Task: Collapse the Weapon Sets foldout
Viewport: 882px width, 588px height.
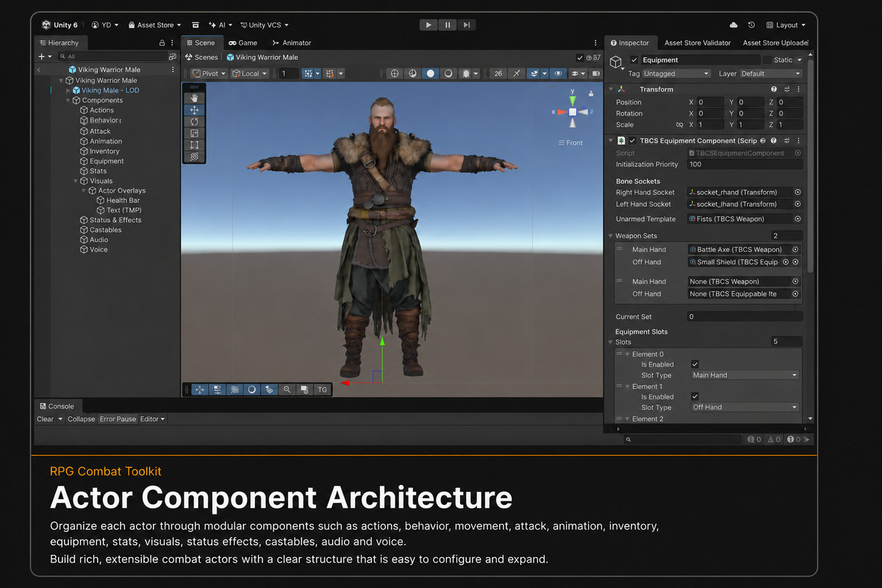Action: [x=611, y=236]
